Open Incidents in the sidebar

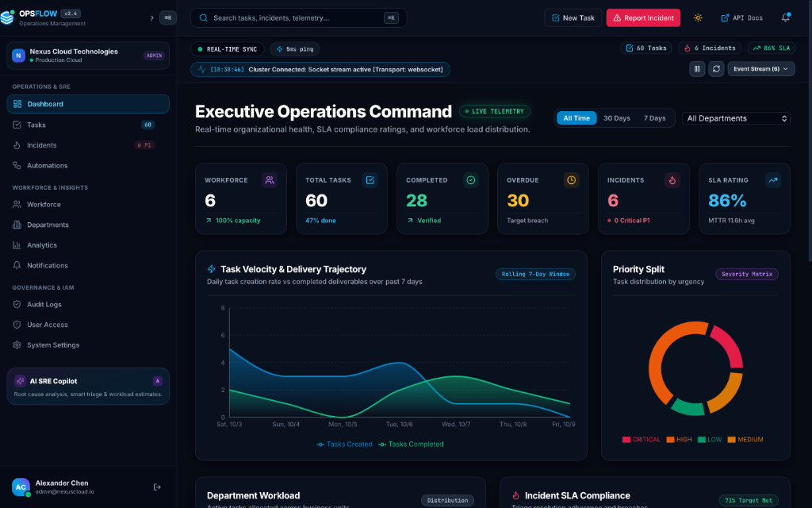(x=88, y=145)
